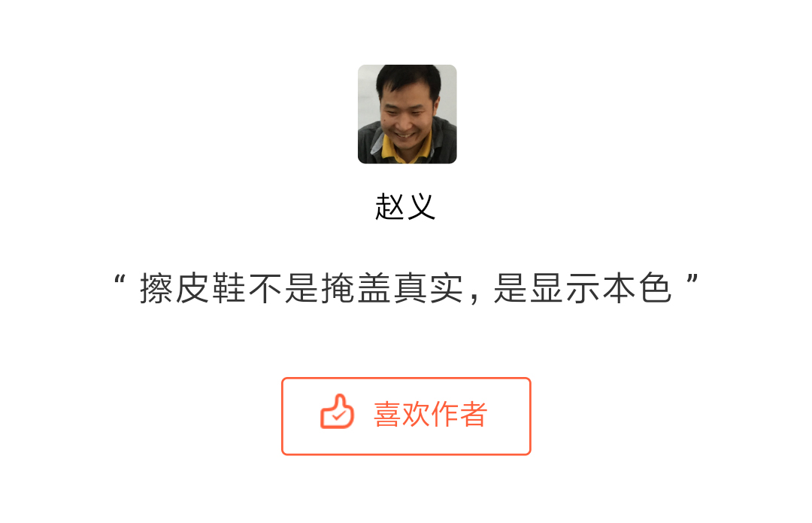Click 掩盖真实 in the signature line
The image size is (812, 523).
[x=392, y=287]
